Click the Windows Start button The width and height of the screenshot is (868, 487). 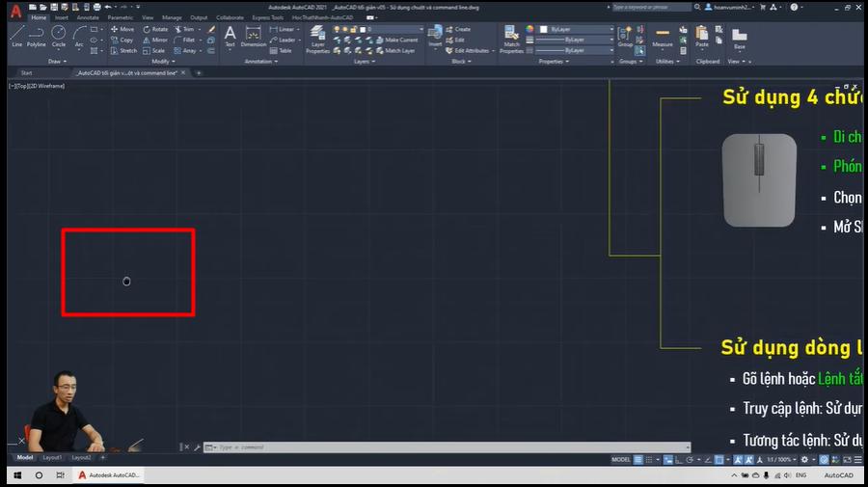(x=17, y=474)
